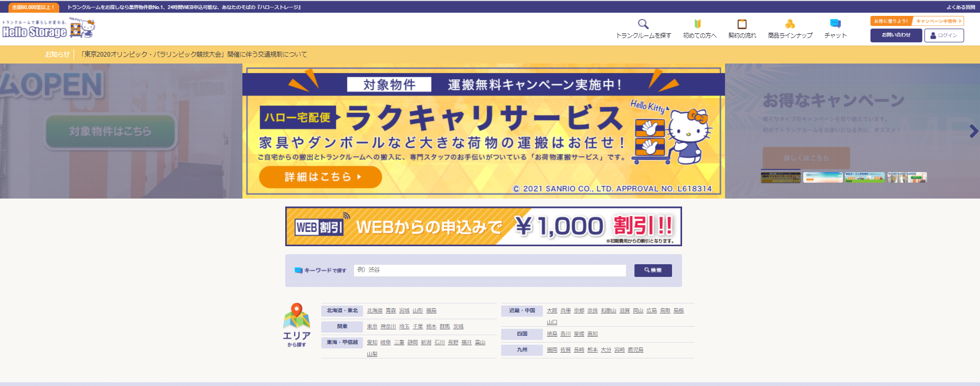Open the よくある質問 link
Screen dimensions: 980x386
[x=960, y=7]
